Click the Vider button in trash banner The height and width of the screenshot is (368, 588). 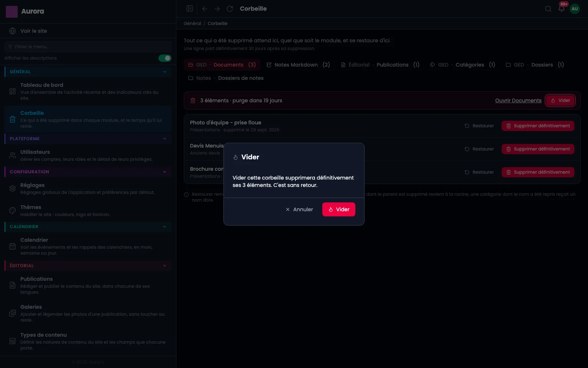[560, 100]
